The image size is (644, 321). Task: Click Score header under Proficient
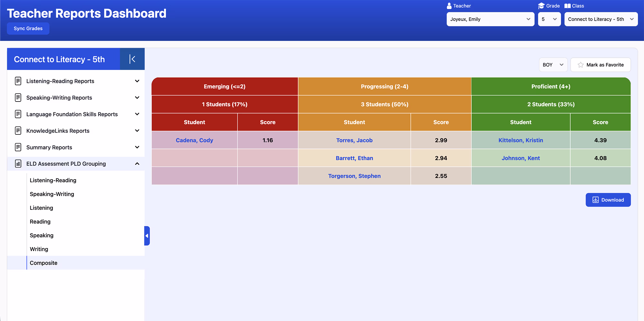click(x=601, y=122)
